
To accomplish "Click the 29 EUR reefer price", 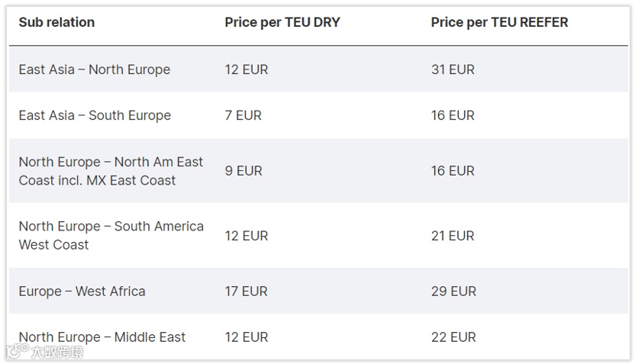I will [x=453, y=291].
